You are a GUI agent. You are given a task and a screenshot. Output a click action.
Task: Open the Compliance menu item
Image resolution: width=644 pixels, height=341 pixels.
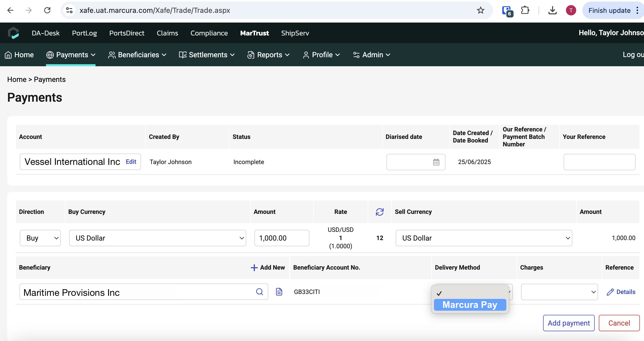tap(209, 33)
